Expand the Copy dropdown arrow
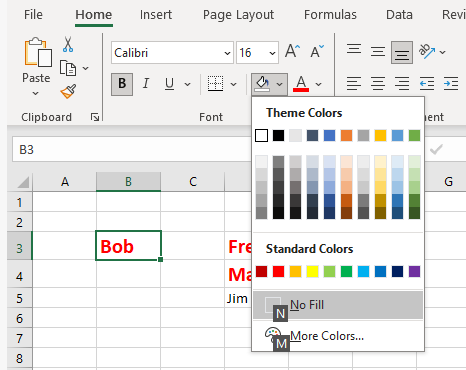Screen dimensions: 466x370 [x=86, y=68]
